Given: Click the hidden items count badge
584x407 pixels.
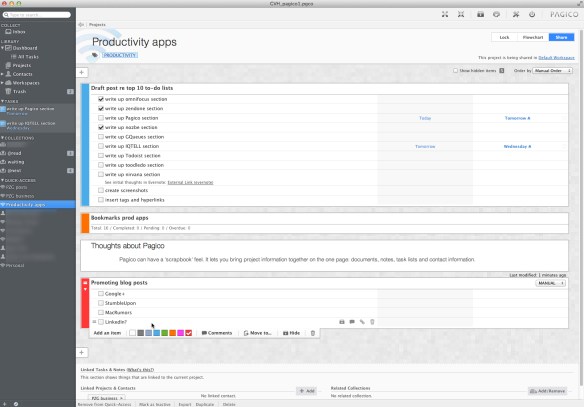Looking at the screenshot, I should tap(502, 70).
